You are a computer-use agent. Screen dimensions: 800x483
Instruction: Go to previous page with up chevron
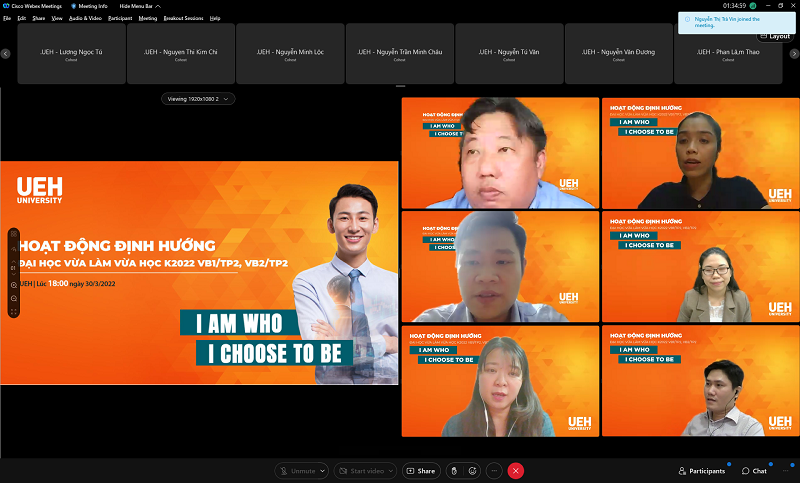(14, 262)
